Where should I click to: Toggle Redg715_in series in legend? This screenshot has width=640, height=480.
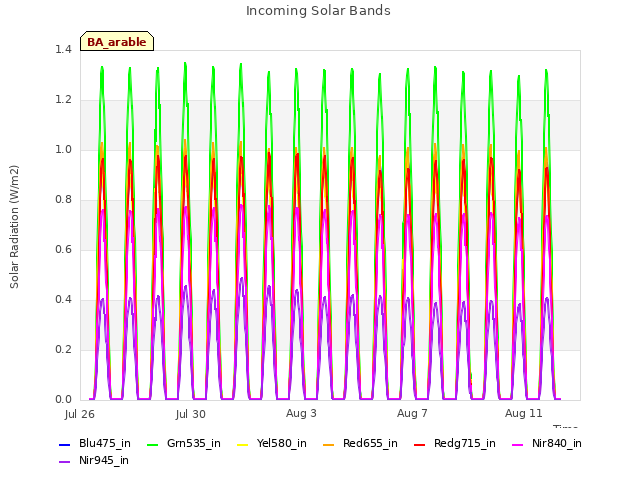coord(455,444)
